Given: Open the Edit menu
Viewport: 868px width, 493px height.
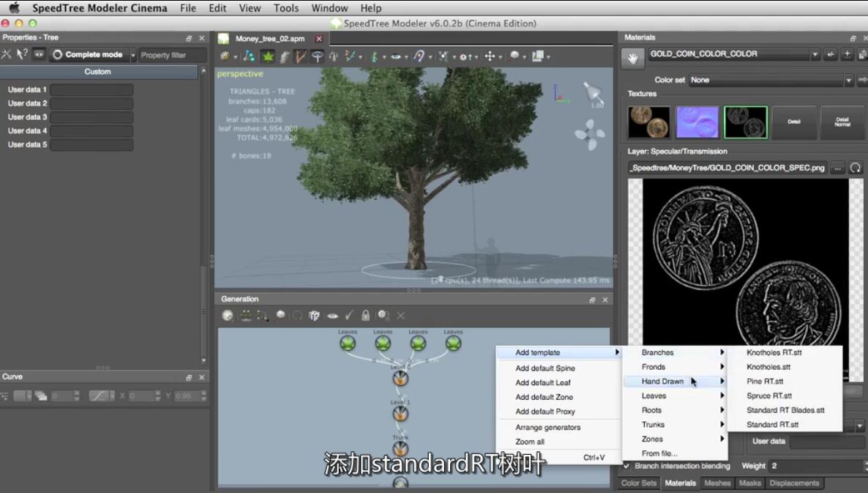Looking at the screenshot, I should tap(217, 8).
